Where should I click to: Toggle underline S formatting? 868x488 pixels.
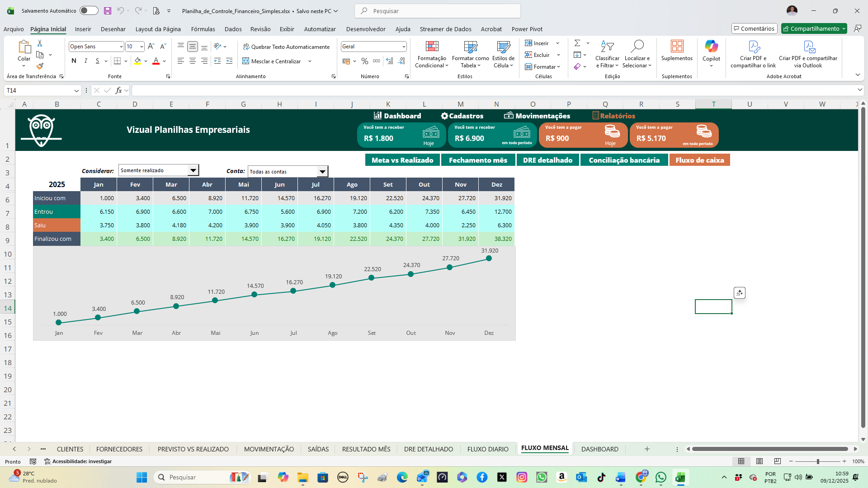(x=97, y=61)
